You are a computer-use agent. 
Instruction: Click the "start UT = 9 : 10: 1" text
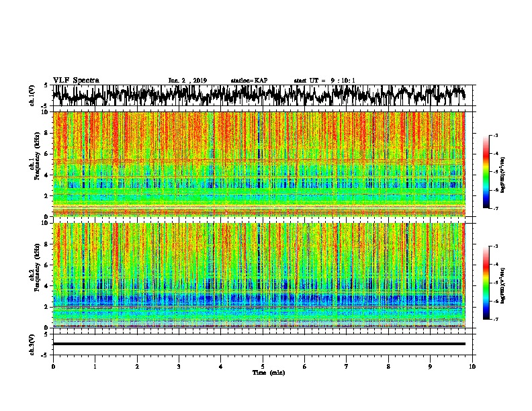point(324,81)
